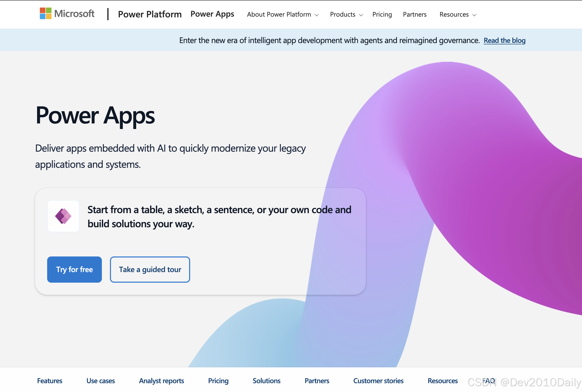Jump to Resources in the bottom nav
This screenshot has width=582, height=392.
443,381
